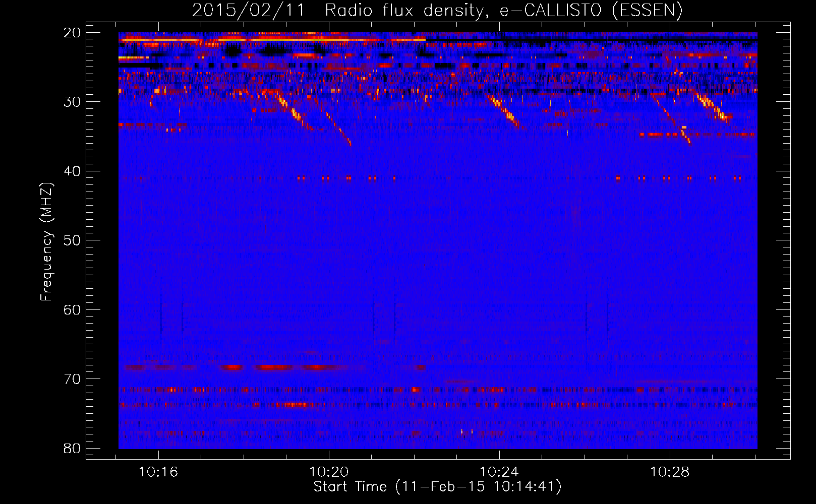
Task: Click the plot title "2015/02/11 Radio flux density, e-CALLISTO (ESSEN)"
Action: (x=437, y=11)
